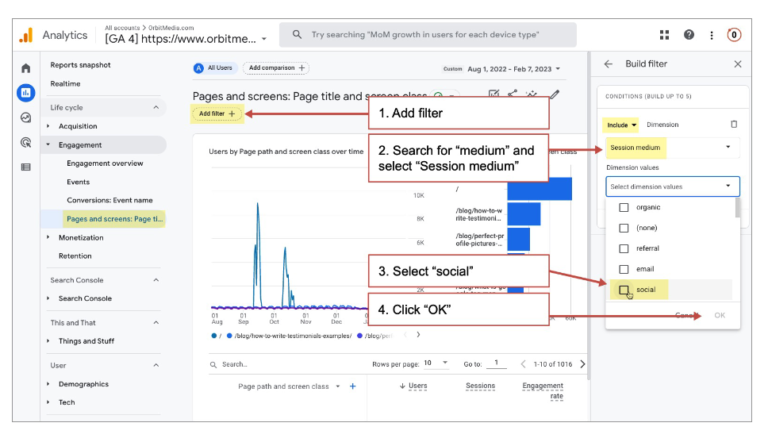Expand the Monetization tree item
768x442 pixels.
[x=48, y=237]
